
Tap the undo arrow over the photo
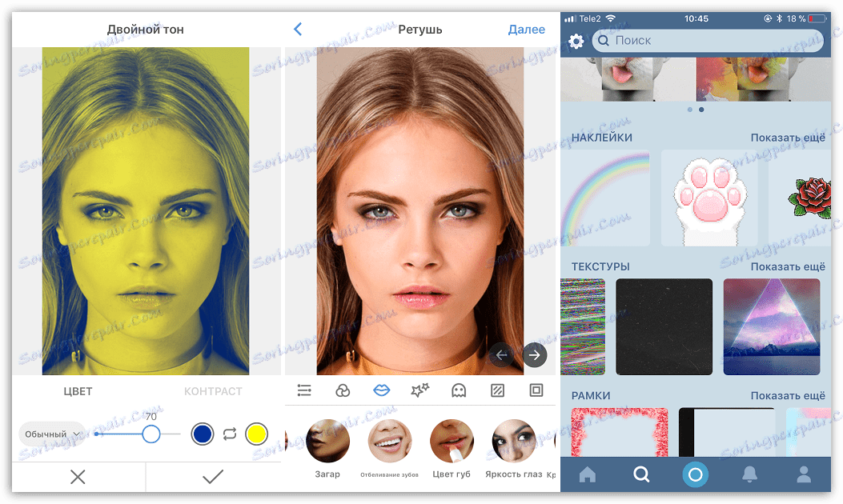click(501, 355)
